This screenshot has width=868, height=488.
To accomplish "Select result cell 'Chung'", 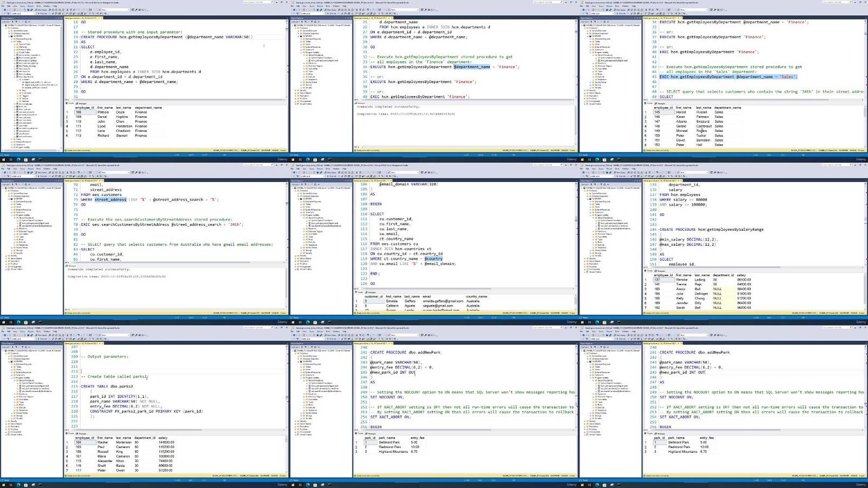I will pyautogui.click(x=699, y=299).
